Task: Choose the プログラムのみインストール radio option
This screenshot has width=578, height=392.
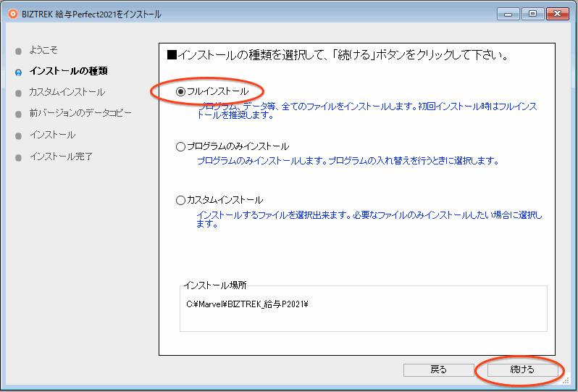Action: point(181,146)
